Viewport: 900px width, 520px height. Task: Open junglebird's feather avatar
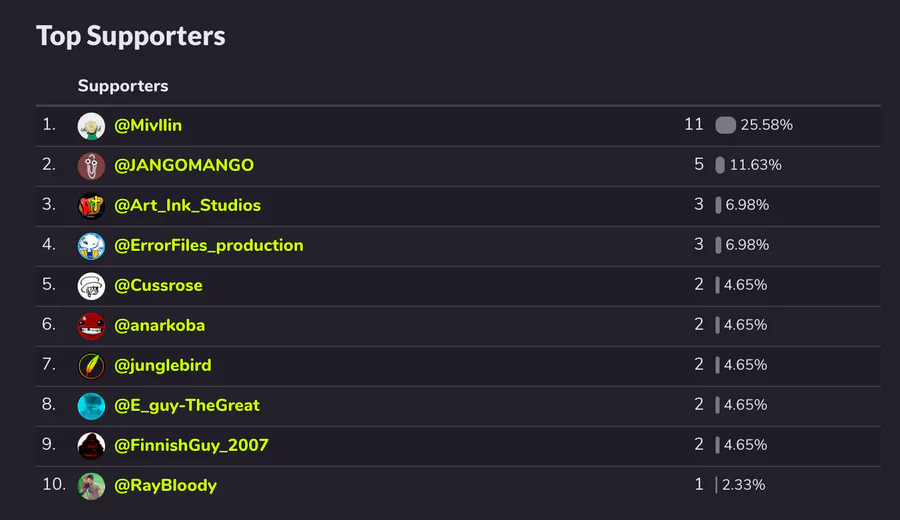(x=91, y=365)
